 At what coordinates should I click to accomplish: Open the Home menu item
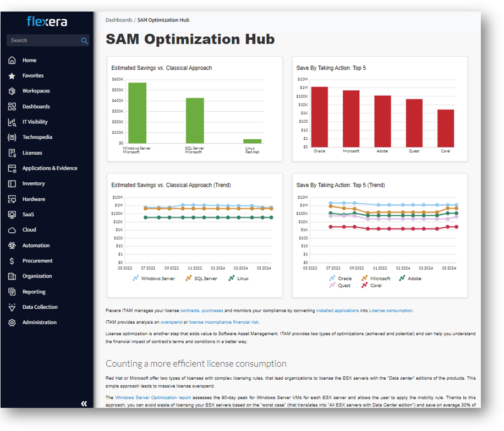(29, 60)
